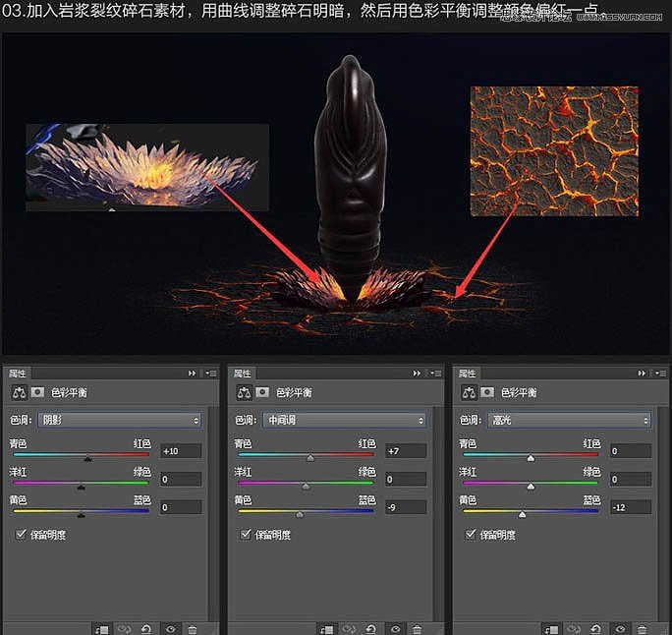Toggle layer visibility eye in Highlights panel
672x635 pixels.
pos(620,629)
